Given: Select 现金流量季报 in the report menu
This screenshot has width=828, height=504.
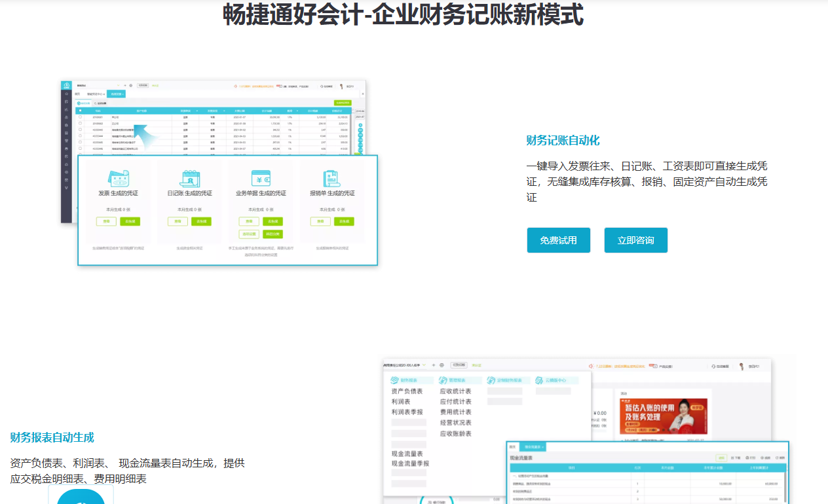Looking at the screenshot, I should (410, 463).
